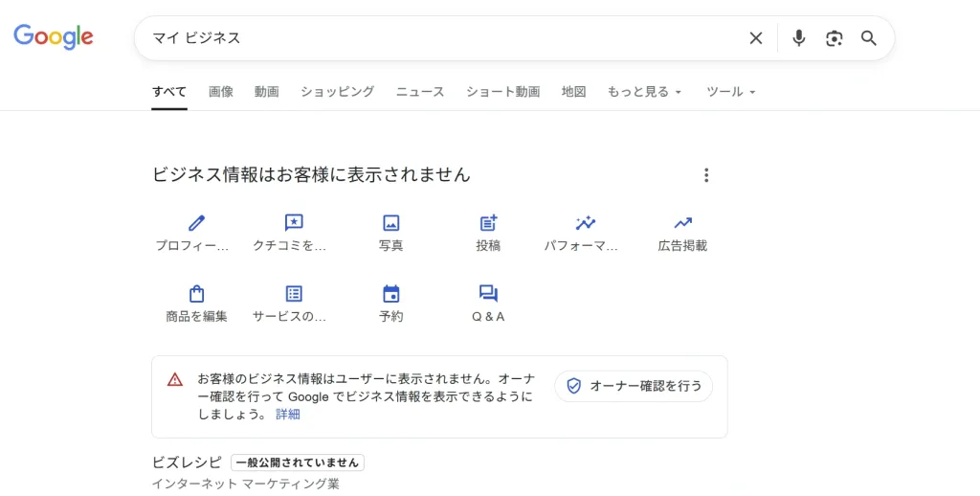Open the 予約 calendar icon
The width and height of the screenshot is (980, 496).
coord(390,294)
